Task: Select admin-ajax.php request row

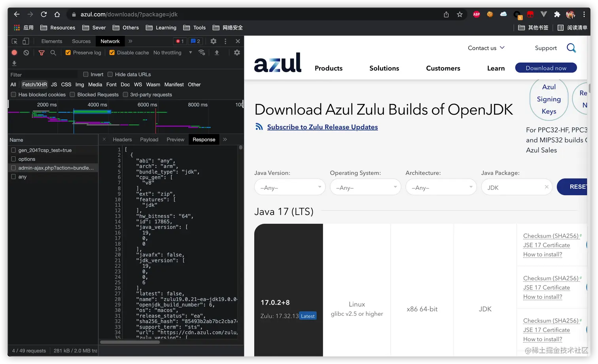Action: click(x=53, y=168)
